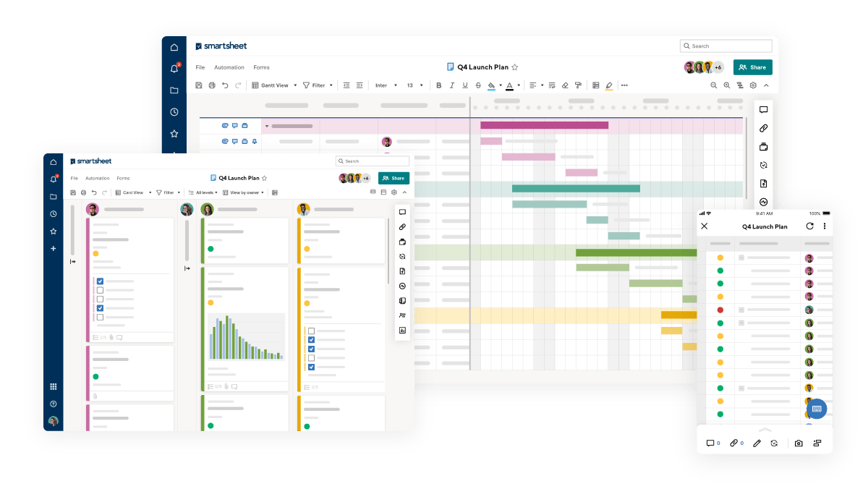
Task: Click Indent icon in Gantt window toolbar
Action: pyautogui.click(x=359, y=85)
